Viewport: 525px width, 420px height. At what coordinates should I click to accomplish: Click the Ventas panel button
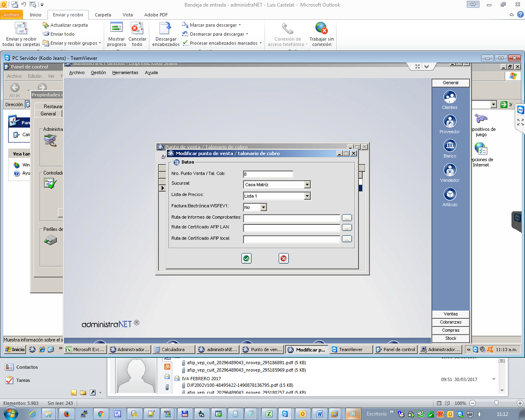[450, 314]
